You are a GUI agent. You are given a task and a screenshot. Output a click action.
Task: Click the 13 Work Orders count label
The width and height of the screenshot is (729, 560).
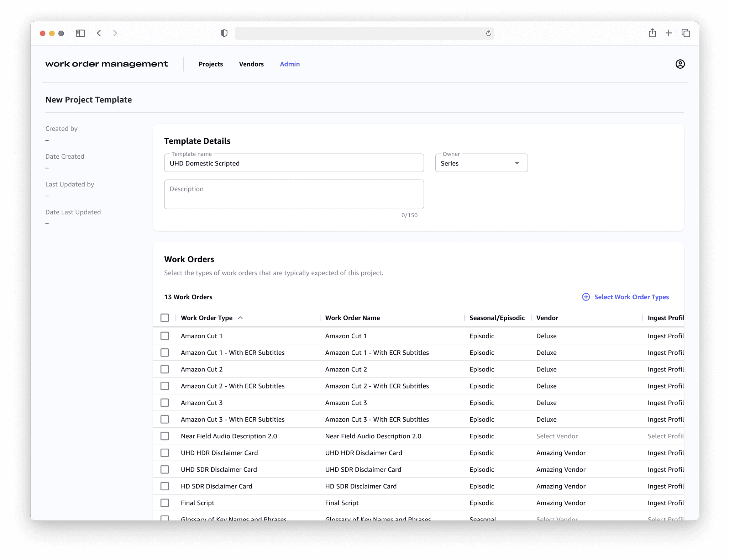pyautogui.click(x=188, y=297)
